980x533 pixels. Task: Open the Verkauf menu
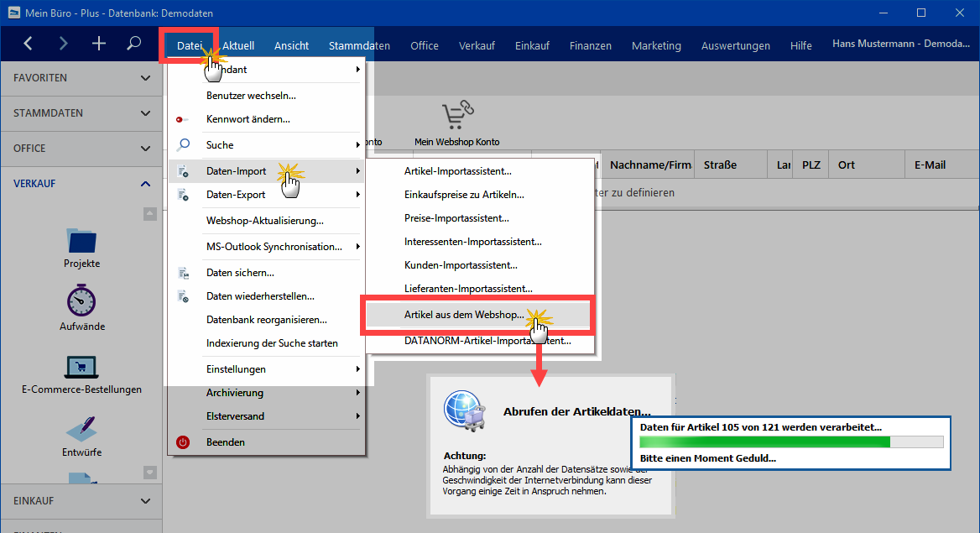pos(477,45)
